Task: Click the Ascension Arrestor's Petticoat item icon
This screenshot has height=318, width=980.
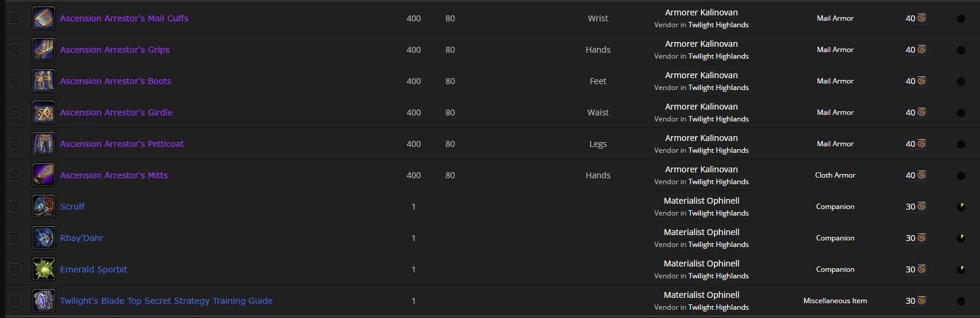Action: coord(44,144)
